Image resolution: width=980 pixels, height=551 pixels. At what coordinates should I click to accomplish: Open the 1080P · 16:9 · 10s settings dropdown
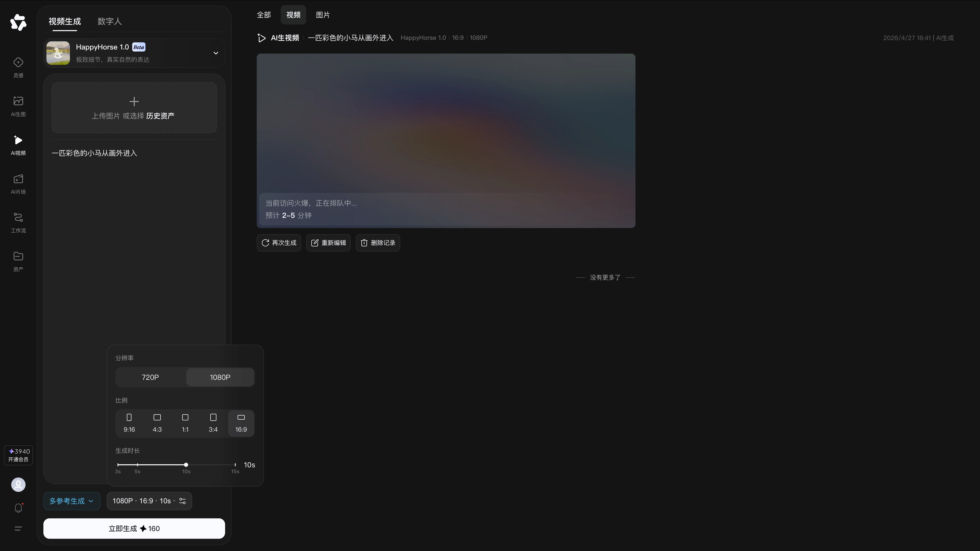[149, 501]
